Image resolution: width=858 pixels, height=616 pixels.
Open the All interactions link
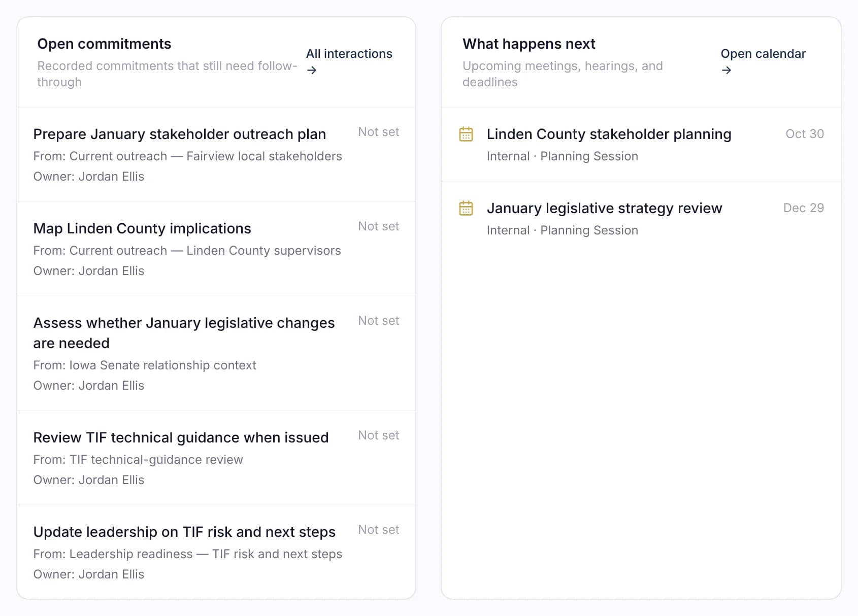[x=349, y=61]
